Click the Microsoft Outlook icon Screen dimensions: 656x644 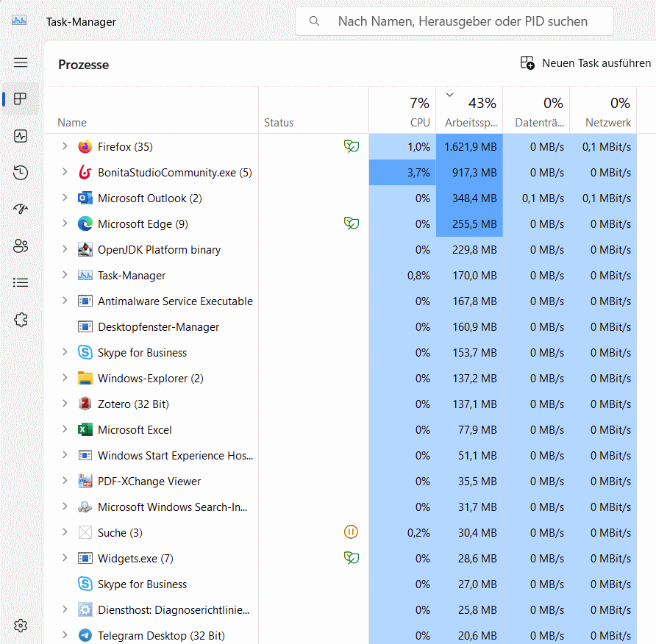coord(85,198)
